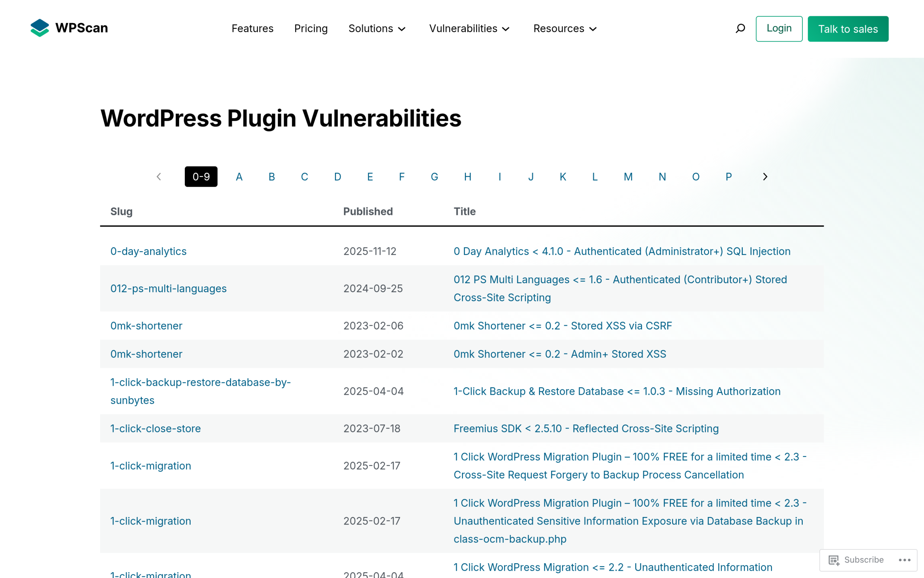This screenshot has height=578, width=924.
Task: Click the Slug column header
Action: [x=121, y=211]
